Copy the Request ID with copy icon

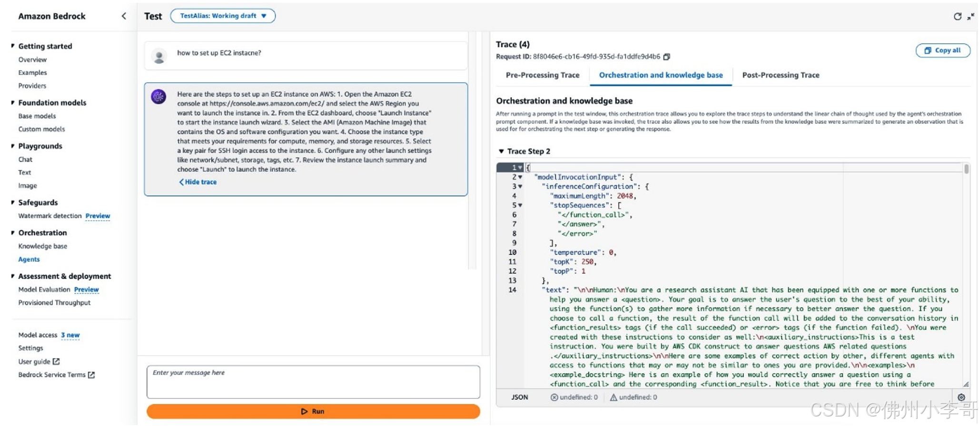[667, 57]
